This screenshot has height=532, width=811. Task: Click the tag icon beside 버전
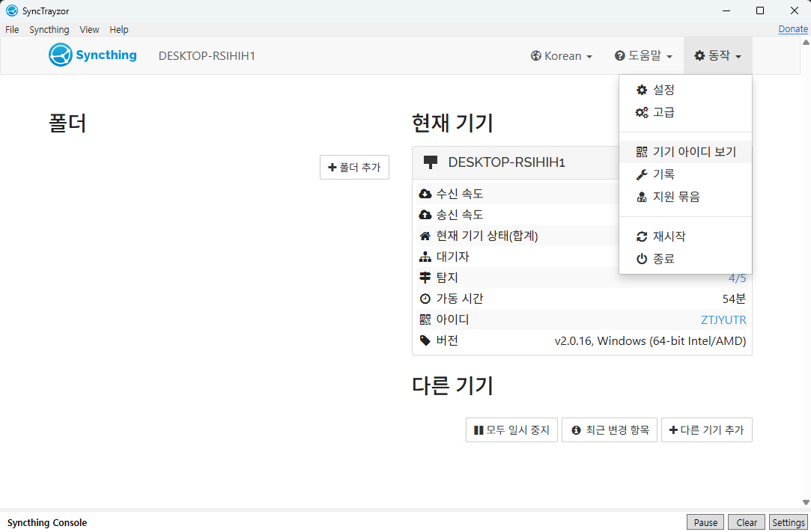[x=425, y=340]
